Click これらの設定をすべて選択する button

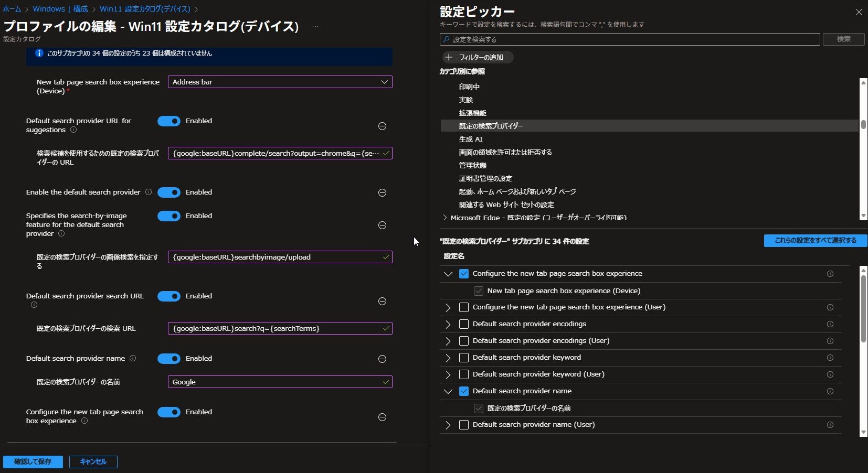click(x=815, y=241)
